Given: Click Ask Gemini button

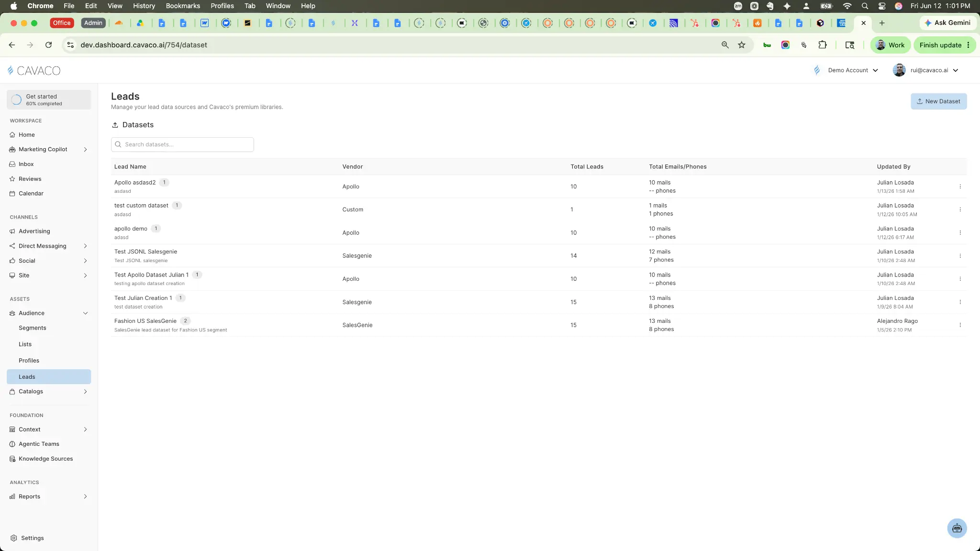Looking at the screenshot, I should coord(947,23).
